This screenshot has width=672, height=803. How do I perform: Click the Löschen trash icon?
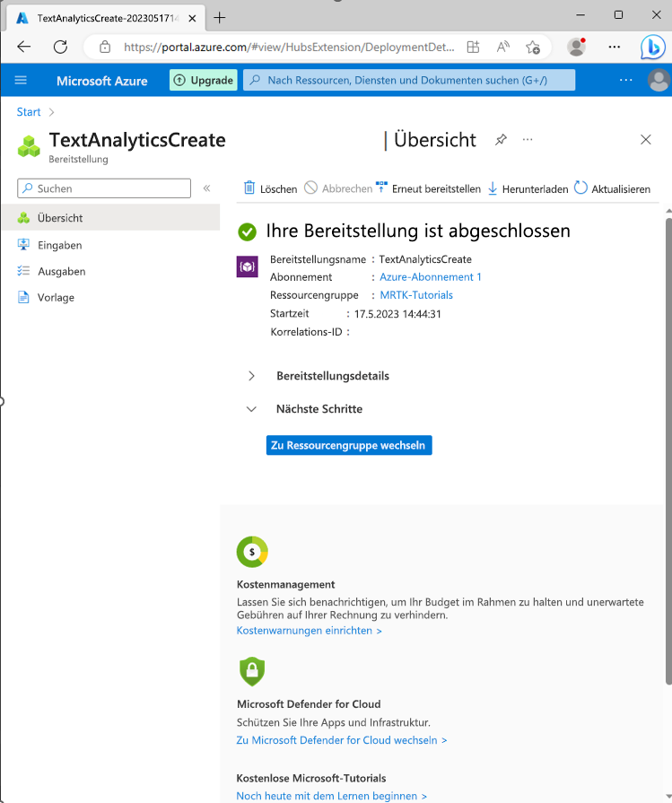coord(249,188)
